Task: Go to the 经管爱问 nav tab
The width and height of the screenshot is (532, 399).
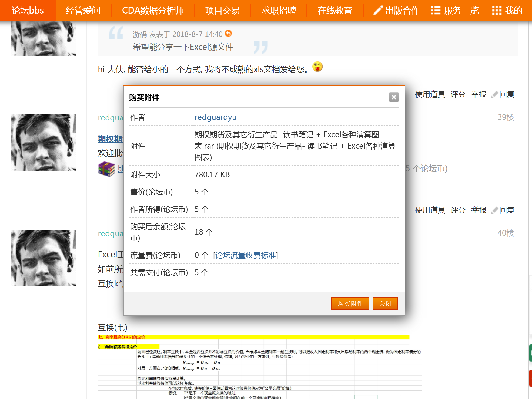Action: (83, 11)
